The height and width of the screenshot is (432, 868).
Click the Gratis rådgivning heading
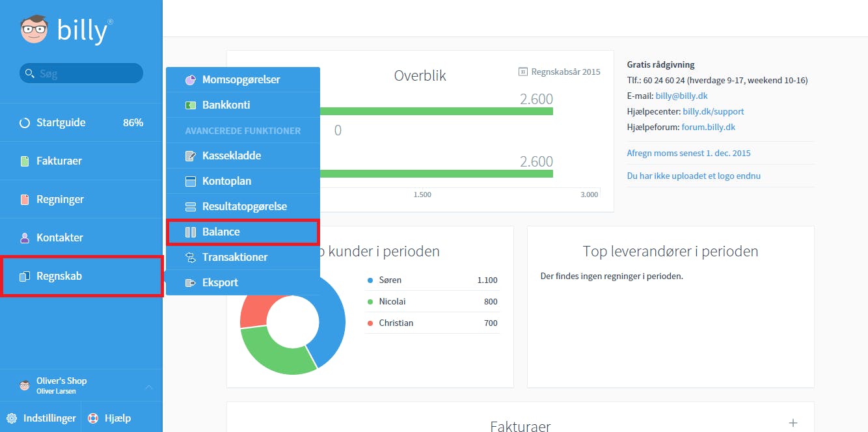660,65
